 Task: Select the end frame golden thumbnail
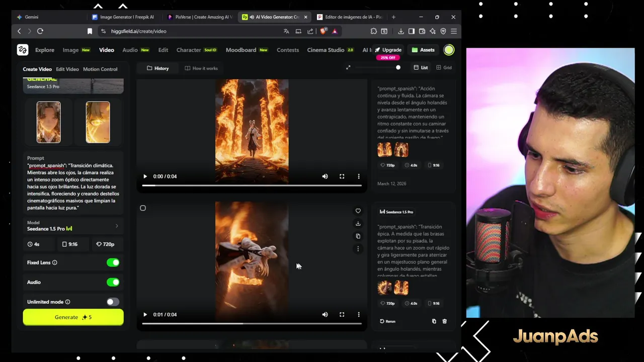pyautogui.click(x=98, y=122)
